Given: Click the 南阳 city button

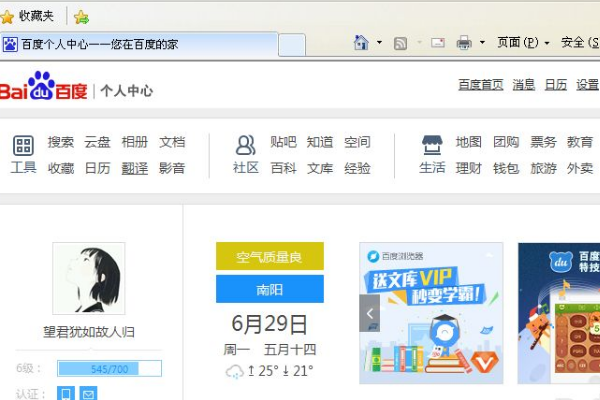Looking at the screenshot, I should click(x=270, y=289).
